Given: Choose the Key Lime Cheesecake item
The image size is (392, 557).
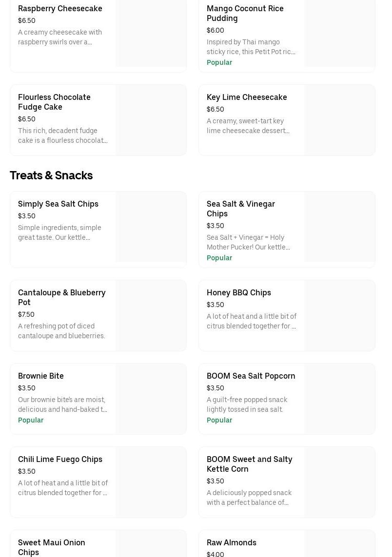Looking at the screenshot, I should (x=247, y=97).
